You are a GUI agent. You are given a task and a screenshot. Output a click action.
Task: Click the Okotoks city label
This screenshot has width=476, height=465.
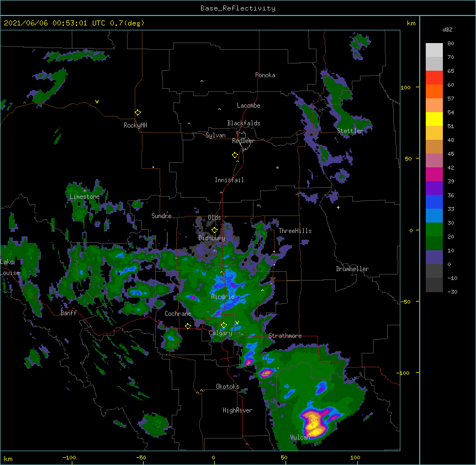(x=228, y=387)
